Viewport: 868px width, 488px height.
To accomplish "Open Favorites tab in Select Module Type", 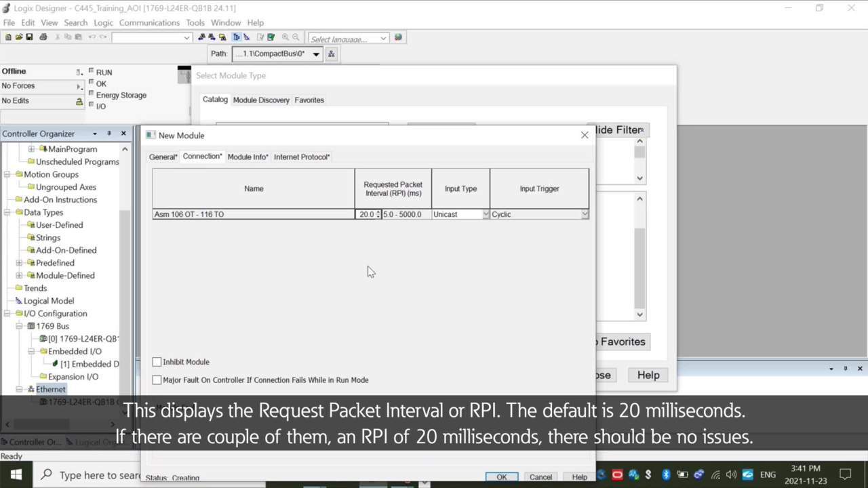I will (x=309, y=100).
